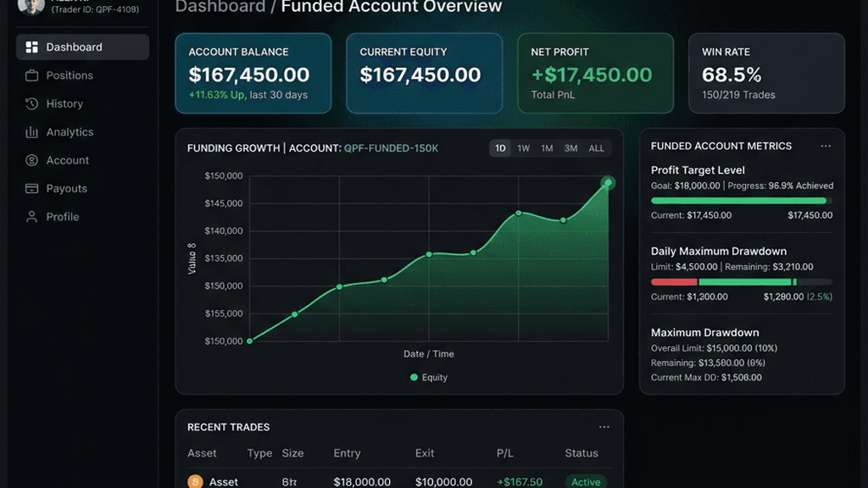Switch chart range to 1W
The width and height of the screenshot is (868, 488).
tap(523, 148)
